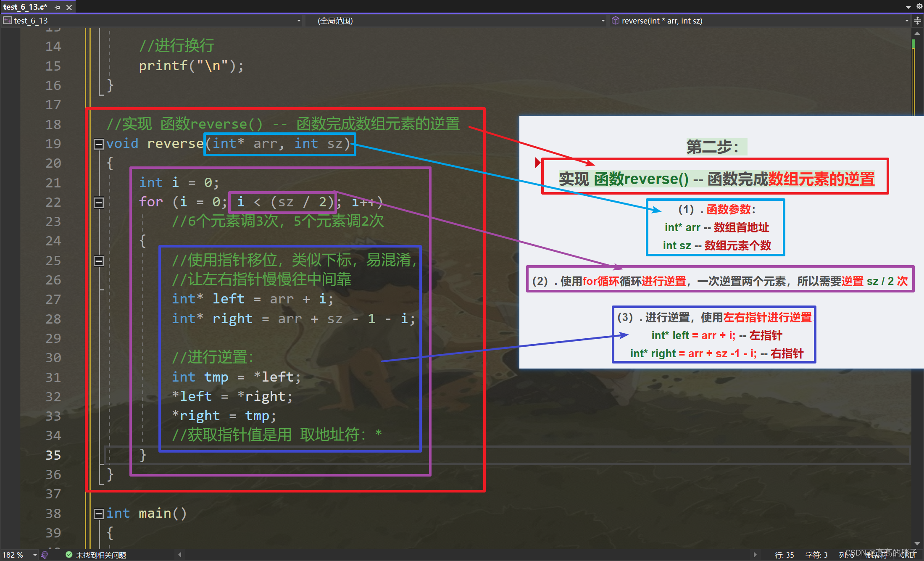The height and width of the screenshot is (561, 924).
Task: Click the IntelliCode health screwdriver icon
Action: point(45,555)
